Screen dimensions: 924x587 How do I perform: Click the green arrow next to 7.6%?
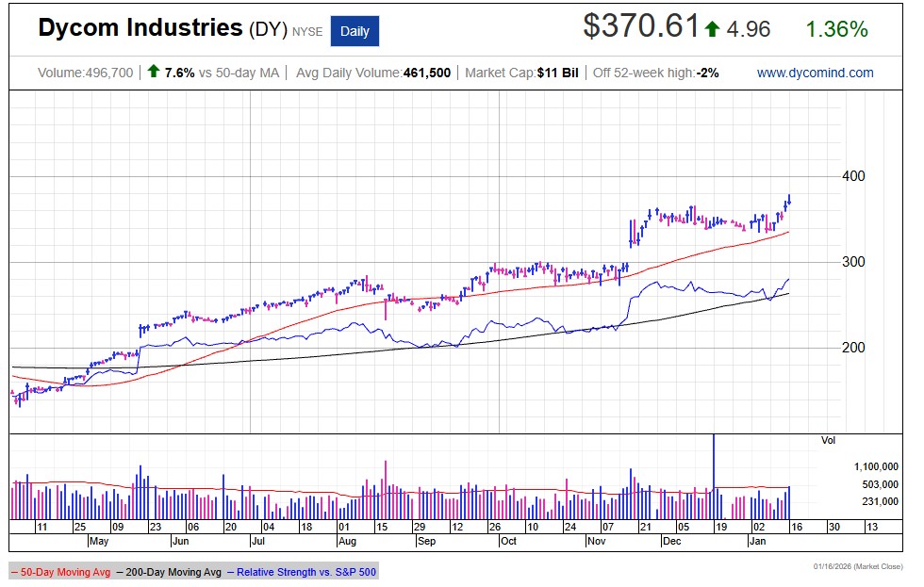click(x=153, y=72)
